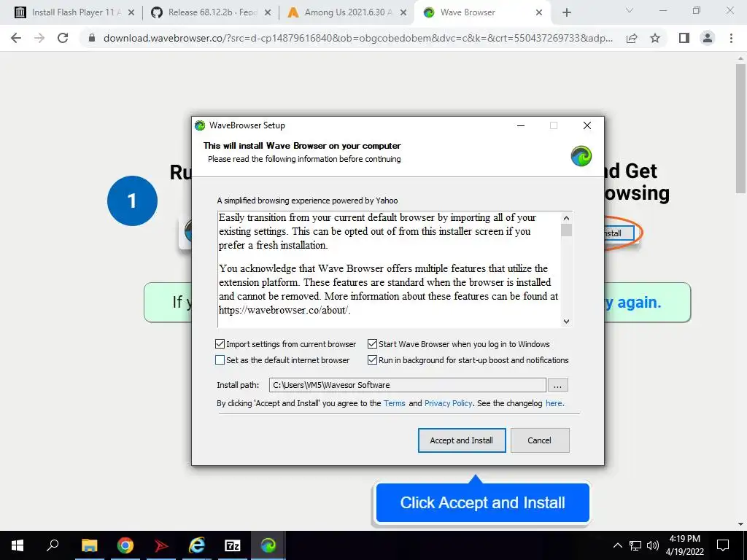Open the Windows Start menu

coord(18,545)
